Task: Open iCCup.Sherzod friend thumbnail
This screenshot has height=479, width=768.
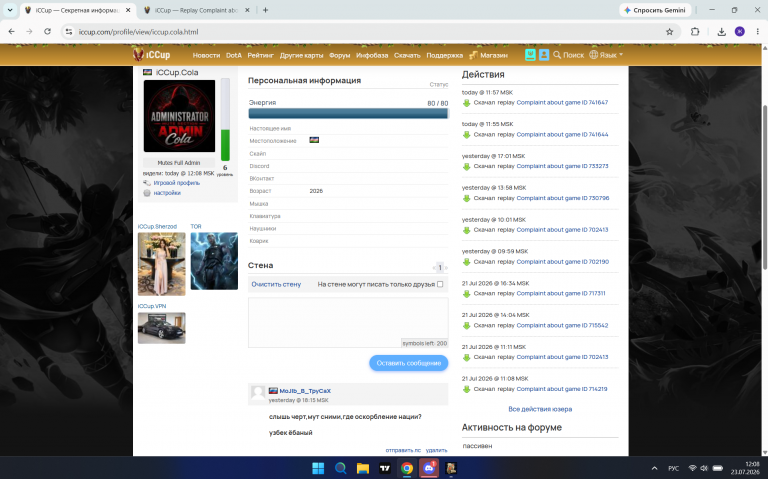Action: click(162, 263)
